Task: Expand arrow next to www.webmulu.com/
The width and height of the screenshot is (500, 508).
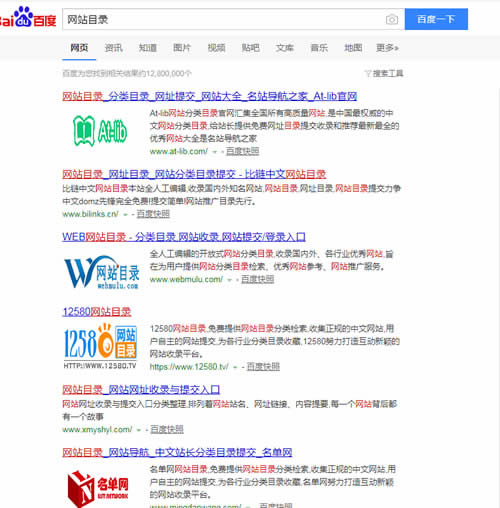Action: (229, 280)
